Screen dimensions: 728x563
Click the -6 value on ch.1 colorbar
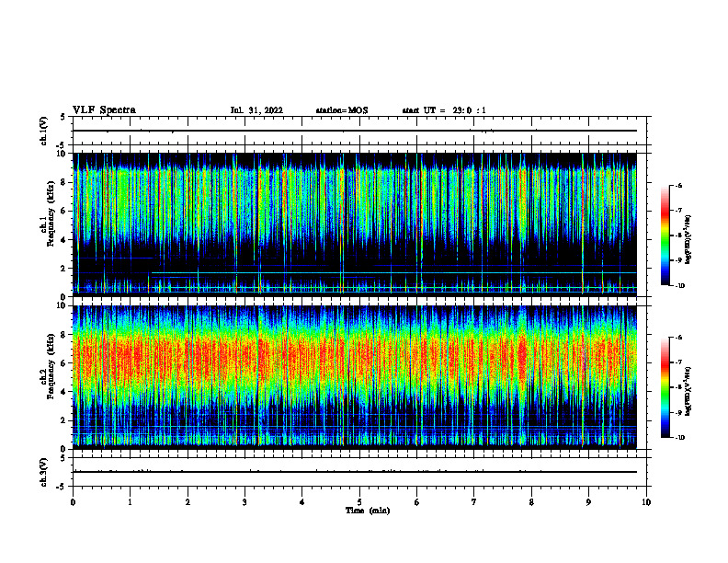coord(678,185)
